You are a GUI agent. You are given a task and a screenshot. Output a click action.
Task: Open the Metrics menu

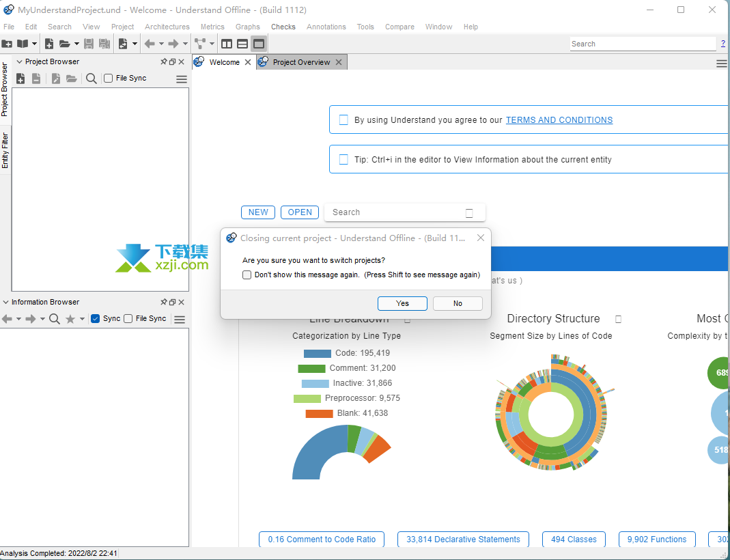[212, 27]
